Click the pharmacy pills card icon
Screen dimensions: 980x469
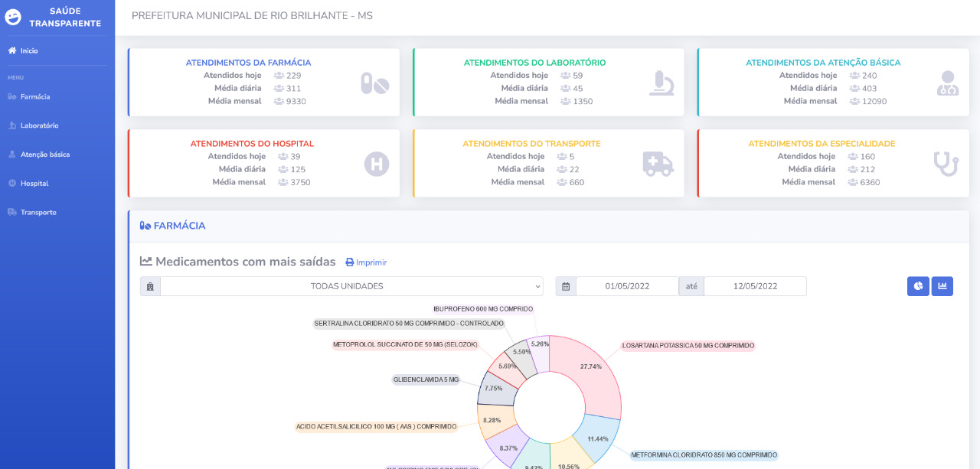375,83
